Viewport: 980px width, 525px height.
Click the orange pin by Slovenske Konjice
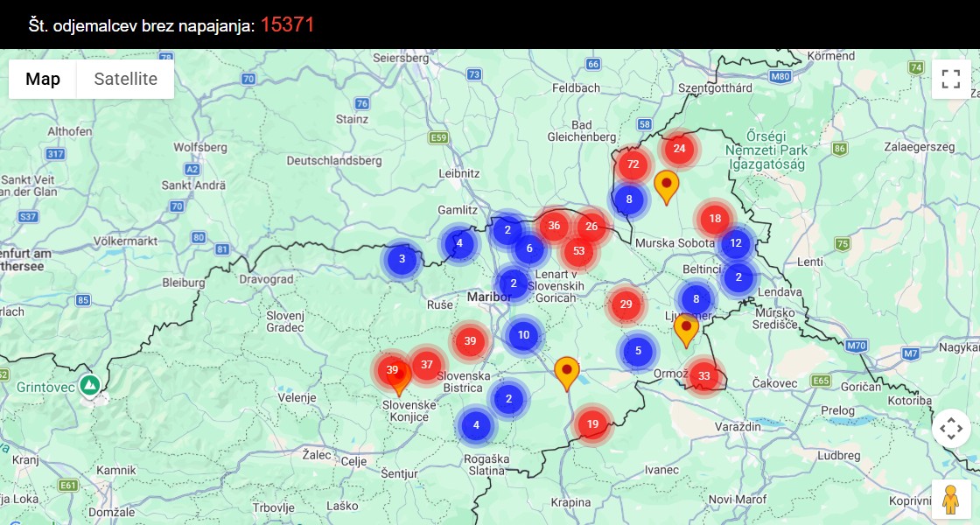400,378
